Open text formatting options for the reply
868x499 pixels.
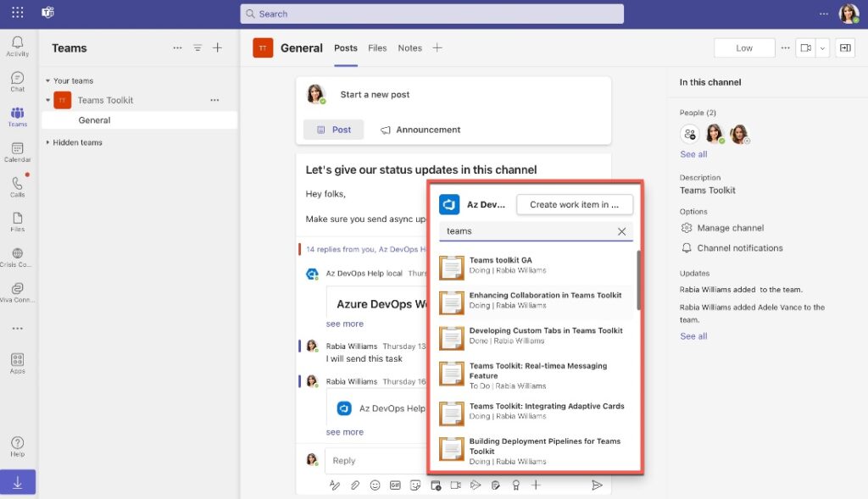pos(335,485)
